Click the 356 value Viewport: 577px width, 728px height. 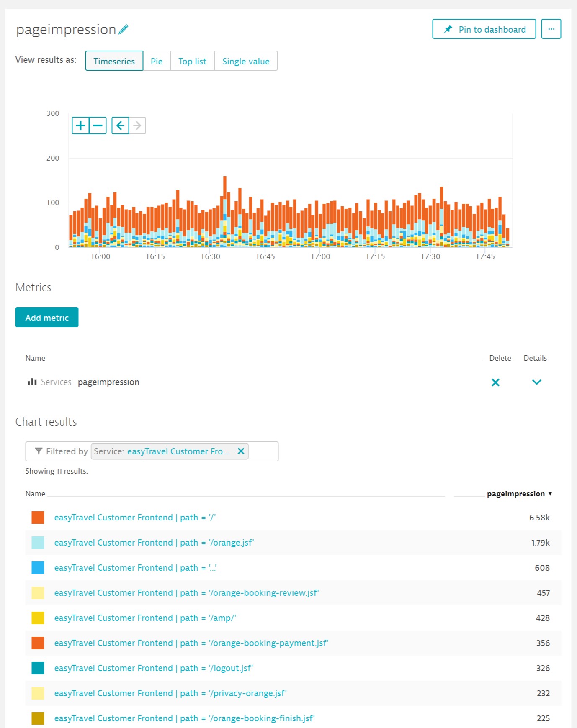coord(543,643)
